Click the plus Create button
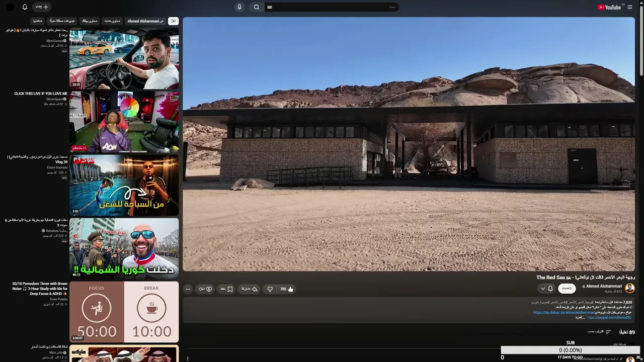This screenshot has width=644, height=362. coord(42,7)
